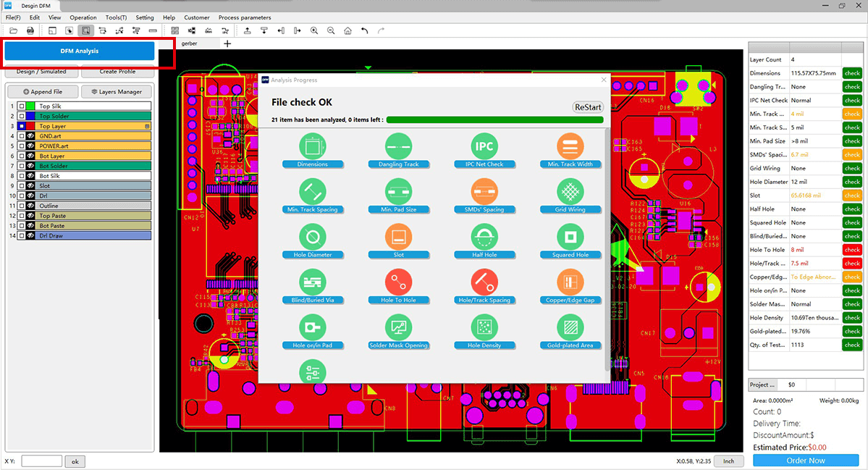Tick the Top Silk layer checkbox
The height and width of the screenshot is (470, 868).
tap(22, 106)
